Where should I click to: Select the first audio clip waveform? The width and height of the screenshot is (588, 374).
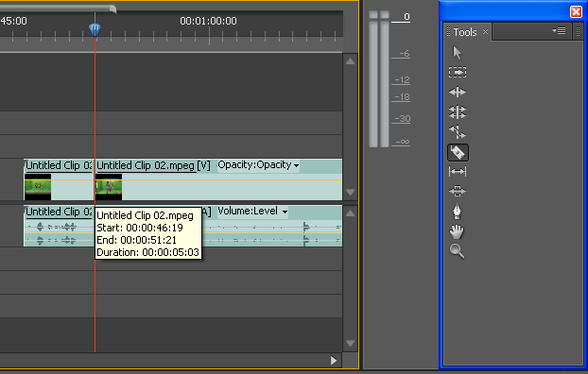(59, 232)
